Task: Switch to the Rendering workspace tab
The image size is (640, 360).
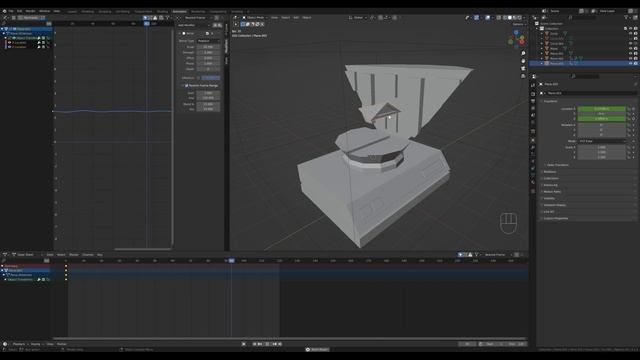Action: [x=198, y=11]
